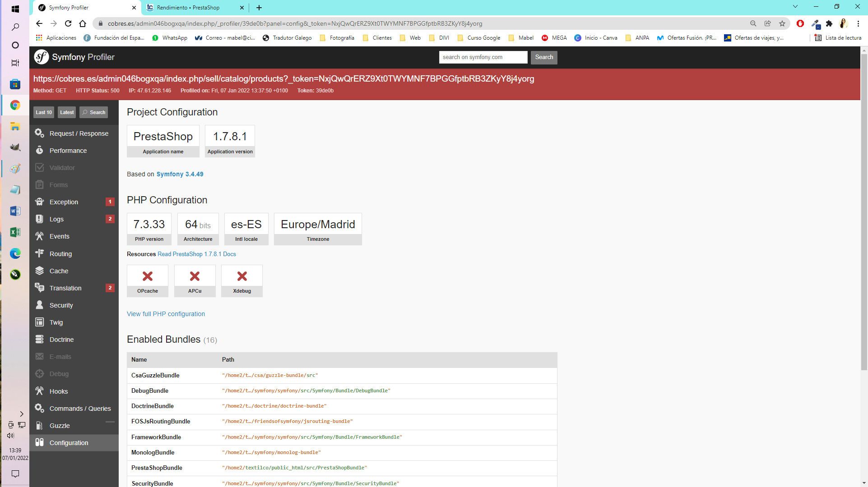Click the Symfony logo in the header
Viewport: 868px width, 487px height.
pyautogui.click(x=42, y=57)
